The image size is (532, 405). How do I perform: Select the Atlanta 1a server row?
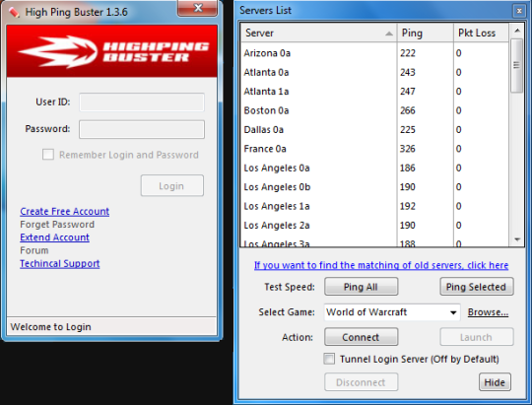point(374,92)
